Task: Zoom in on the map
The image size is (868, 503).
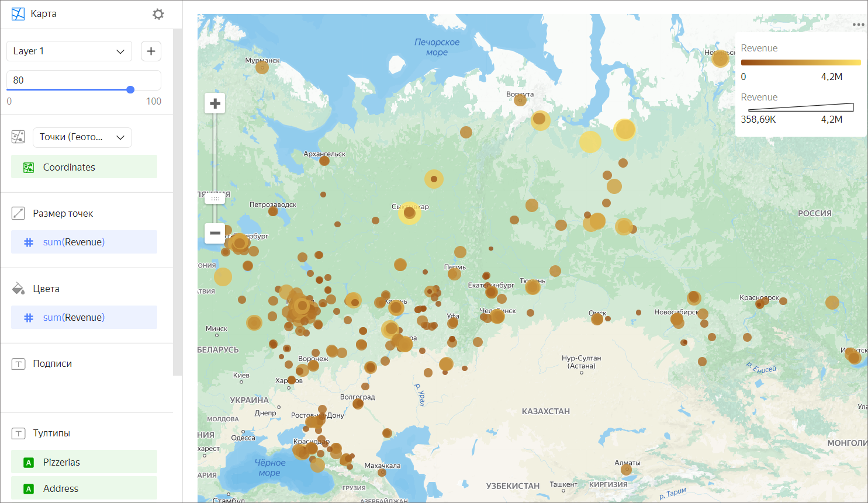Action: click(215, 104)
